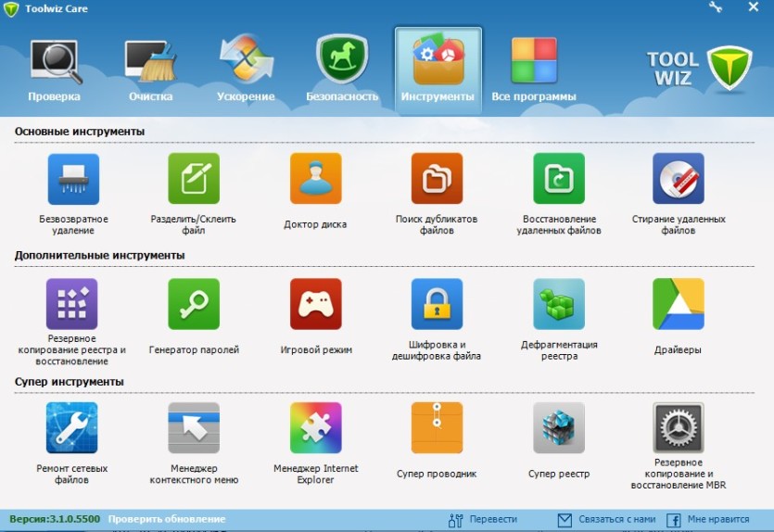Launch Генератор паролей
This screenshot has height=532, width=774.
click(x=194, y=304)
